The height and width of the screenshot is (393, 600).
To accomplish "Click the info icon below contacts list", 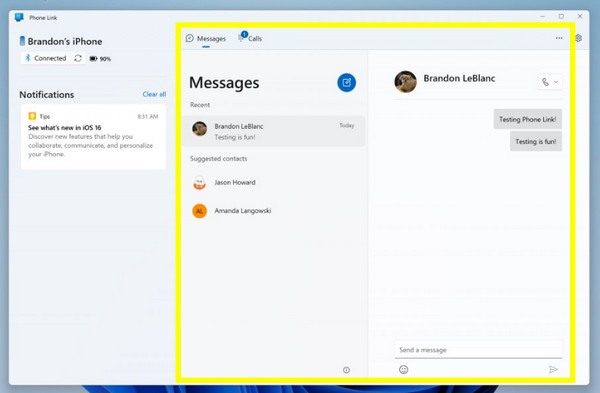I will tap(346, 370).
